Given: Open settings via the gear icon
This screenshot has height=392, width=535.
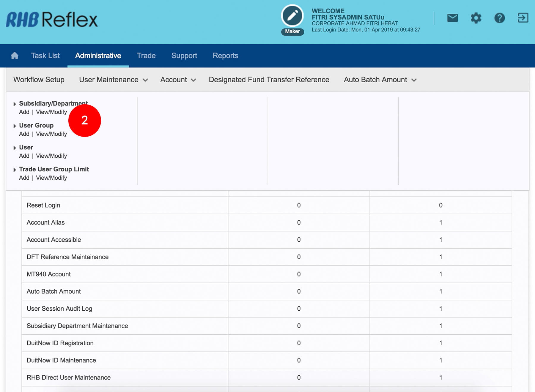Looking at the screenshot, I should pos(476,18).
